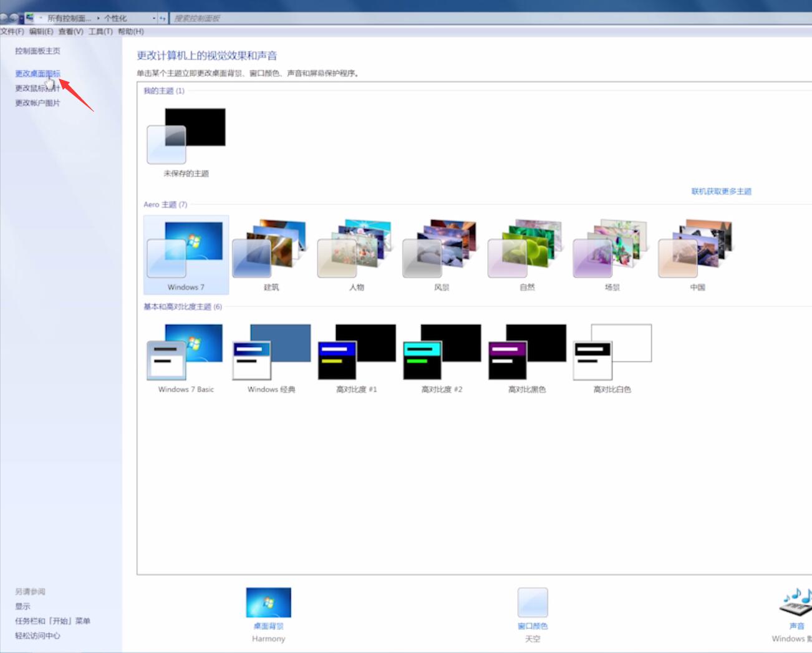Viewport: 812px width, 653px height.
Task: Open 轻松访问中心 link
Action: coord(37,636)
